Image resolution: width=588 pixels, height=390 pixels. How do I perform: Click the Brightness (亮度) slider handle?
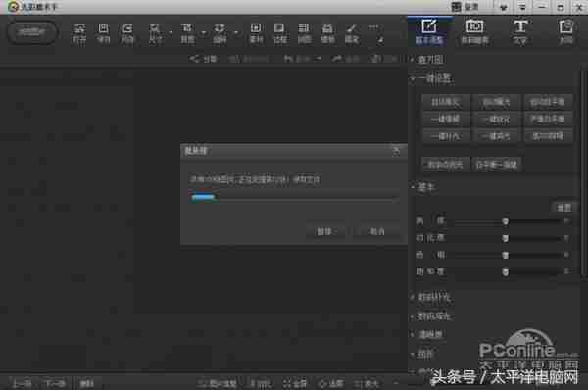tap(505, 221)
